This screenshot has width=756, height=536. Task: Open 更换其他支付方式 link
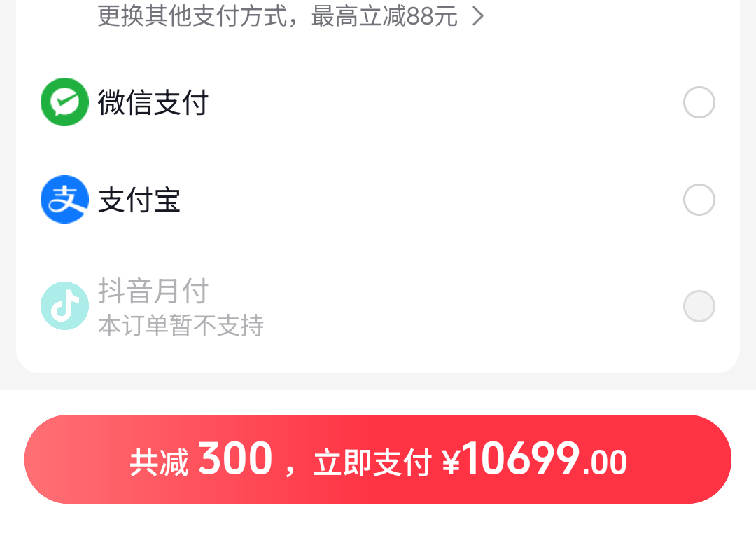pos(193,16)
